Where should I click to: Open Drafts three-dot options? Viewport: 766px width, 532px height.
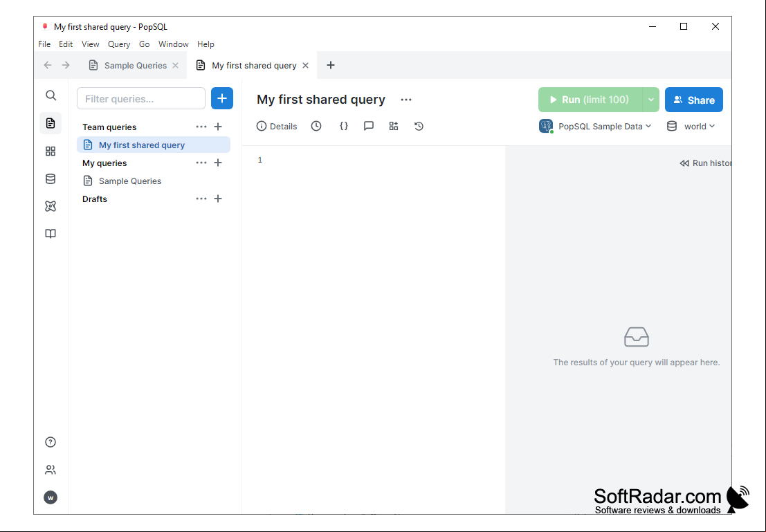[201, 199]
